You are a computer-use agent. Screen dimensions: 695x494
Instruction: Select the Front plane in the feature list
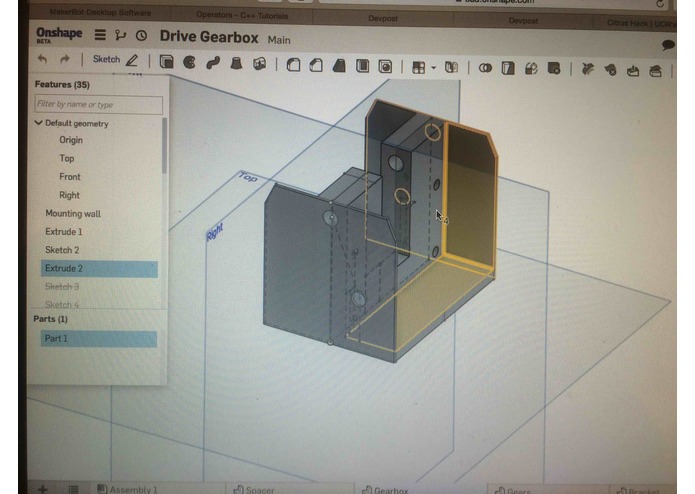70,177
